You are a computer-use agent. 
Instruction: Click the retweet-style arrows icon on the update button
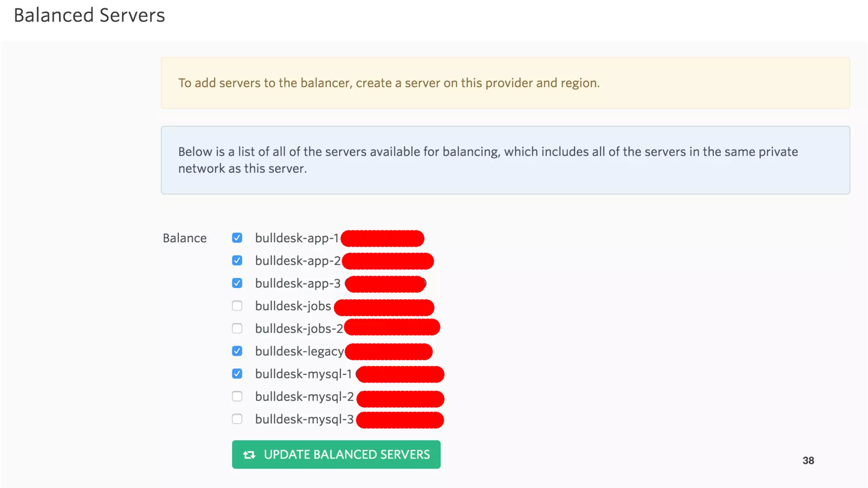click(249, 455)
